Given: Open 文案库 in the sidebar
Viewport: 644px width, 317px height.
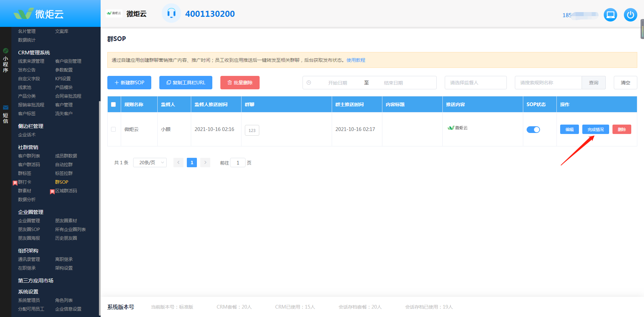Looking at the screenshot, I should 62,31.
